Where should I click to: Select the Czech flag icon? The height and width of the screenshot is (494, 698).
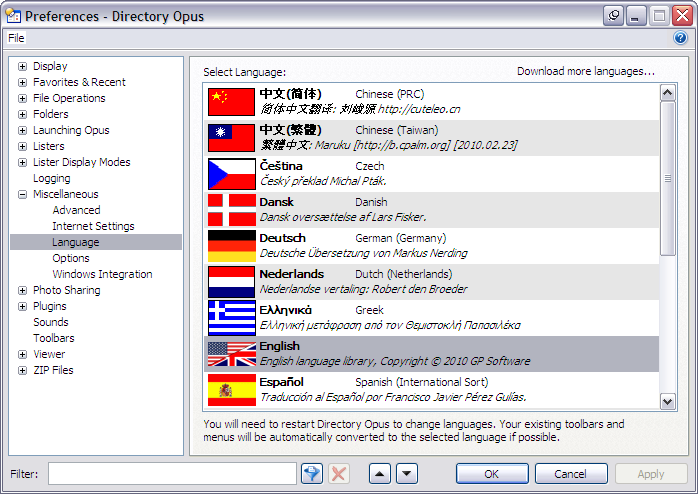coord(231,174)
